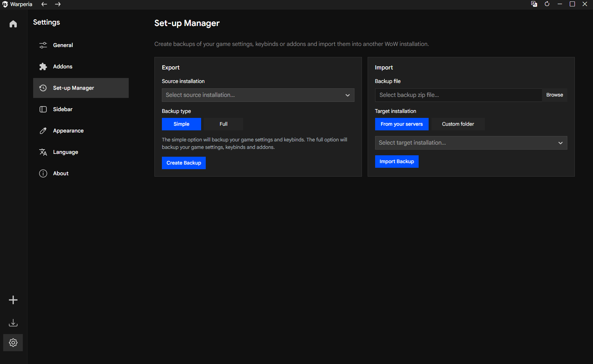593x364 pixels.
Task: Click the backup zip file field
Action: pyautogui.click(x=459, y=95)
